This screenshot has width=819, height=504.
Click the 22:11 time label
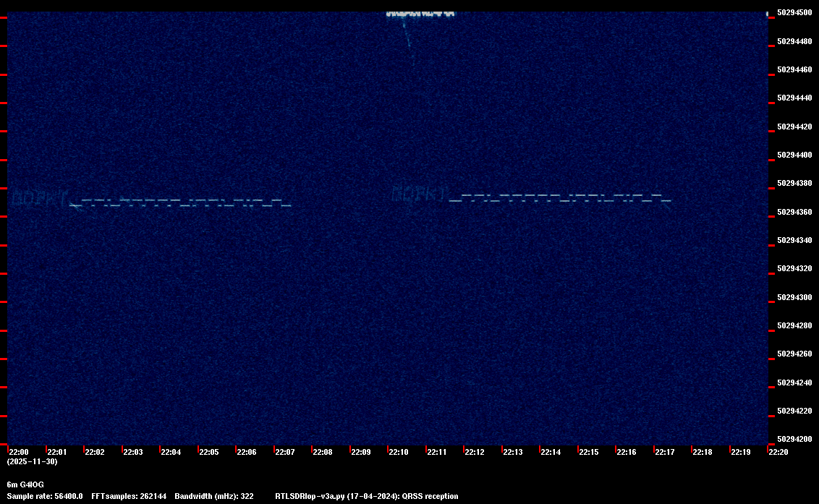(x=437, y=452)
